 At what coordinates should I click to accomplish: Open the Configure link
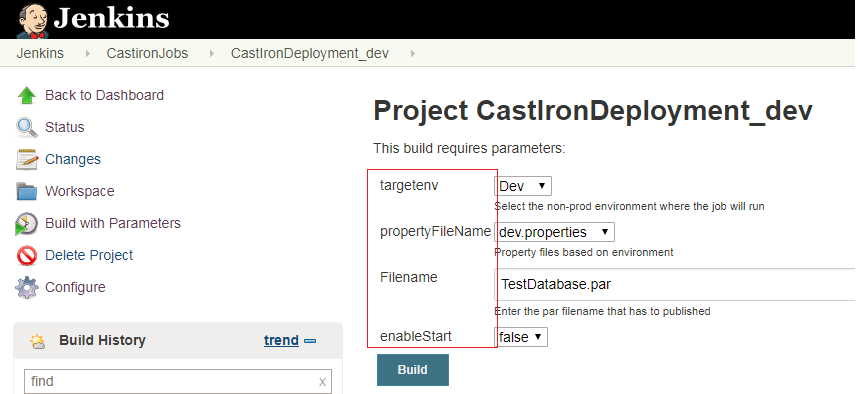click(x=75, y=287)
